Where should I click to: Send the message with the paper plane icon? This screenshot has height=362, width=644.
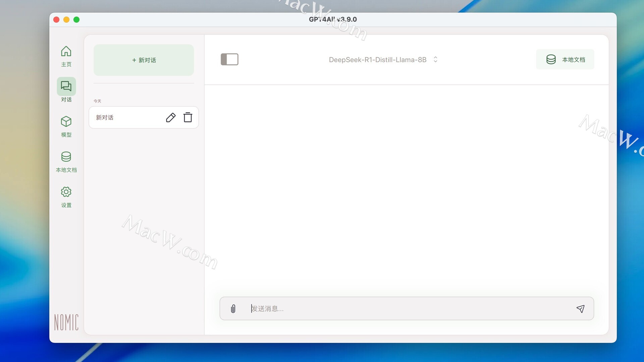581,308
